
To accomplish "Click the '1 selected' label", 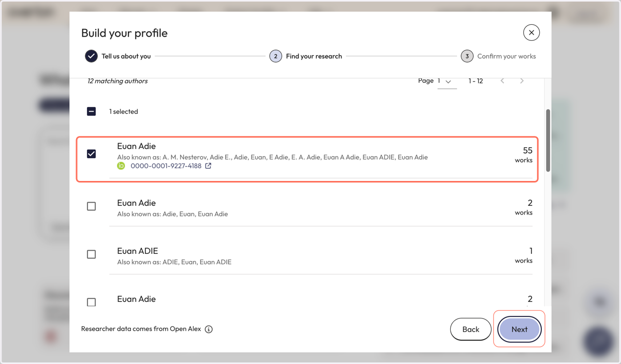I will point(124,112).
